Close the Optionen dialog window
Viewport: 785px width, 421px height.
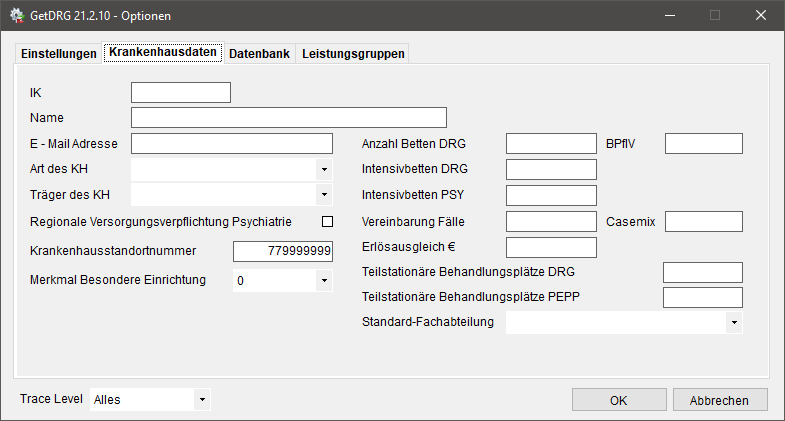[x=761, y=16]
